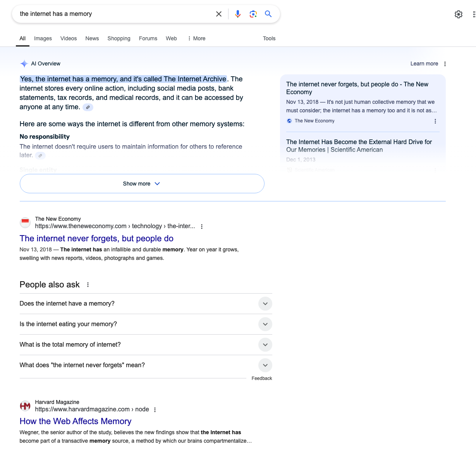Click the blue magnifying glass search icon

[x=268, y=14]
